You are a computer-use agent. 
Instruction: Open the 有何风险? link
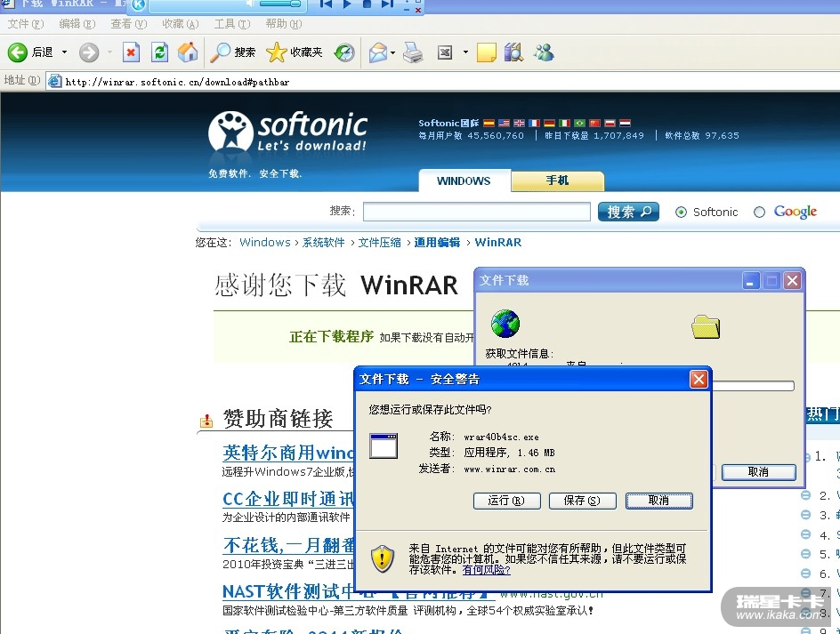487,570
